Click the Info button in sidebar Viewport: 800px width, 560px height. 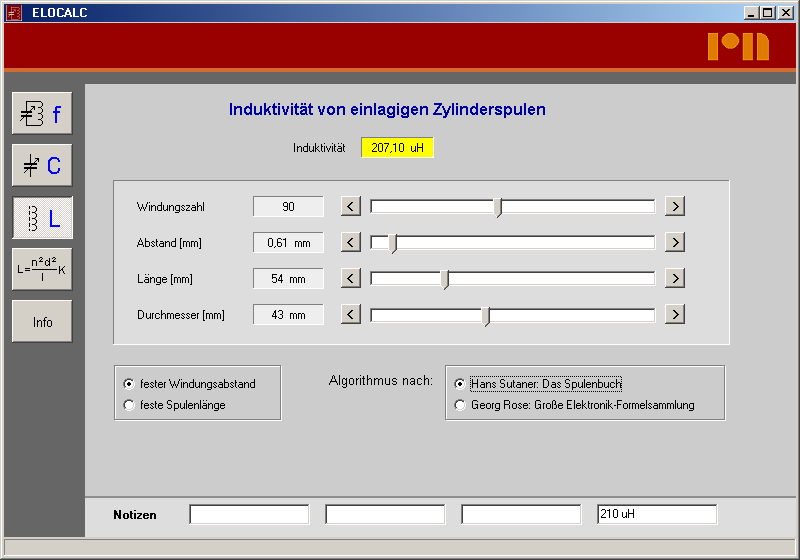point(42,322)
